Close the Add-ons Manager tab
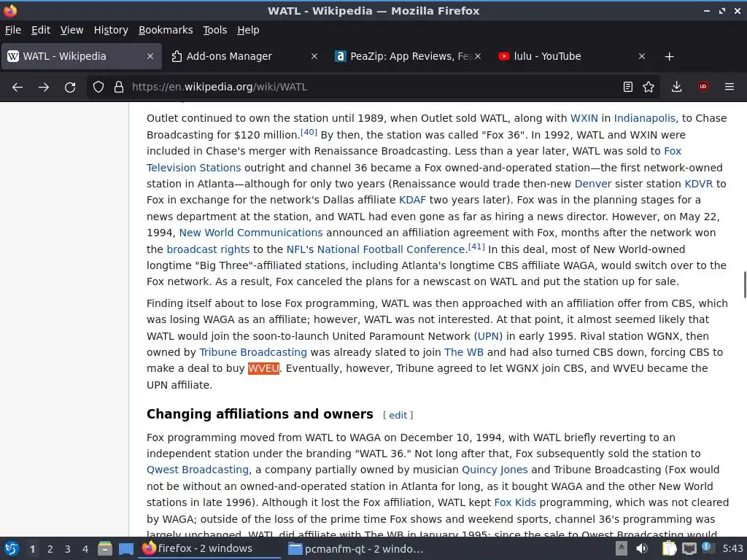 point(314,56)
